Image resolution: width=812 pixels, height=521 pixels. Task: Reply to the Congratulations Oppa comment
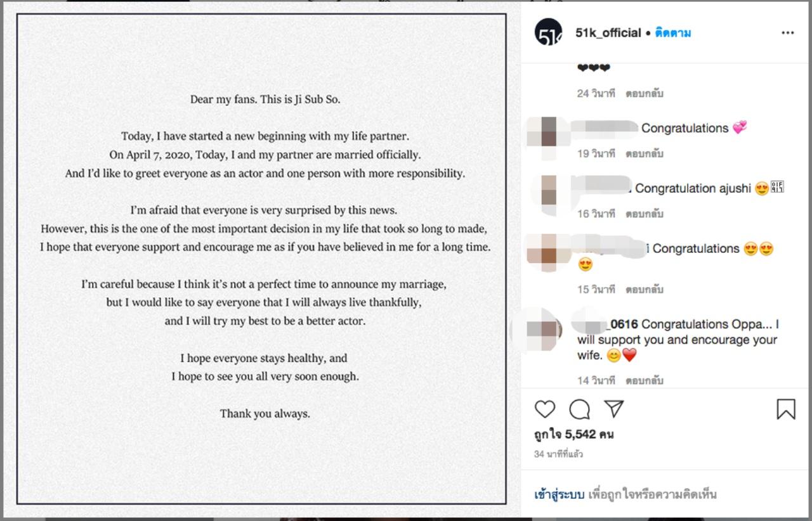(x=644, y=381)
